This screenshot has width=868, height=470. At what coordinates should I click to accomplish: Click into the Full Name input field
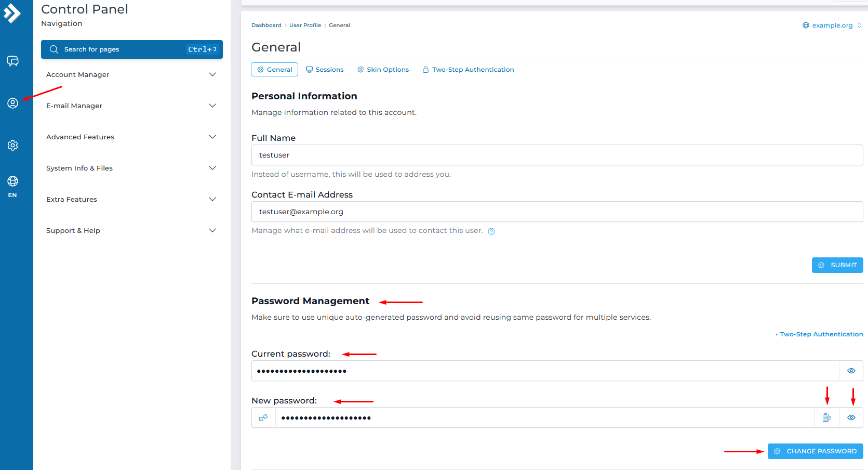click(556, 155)
